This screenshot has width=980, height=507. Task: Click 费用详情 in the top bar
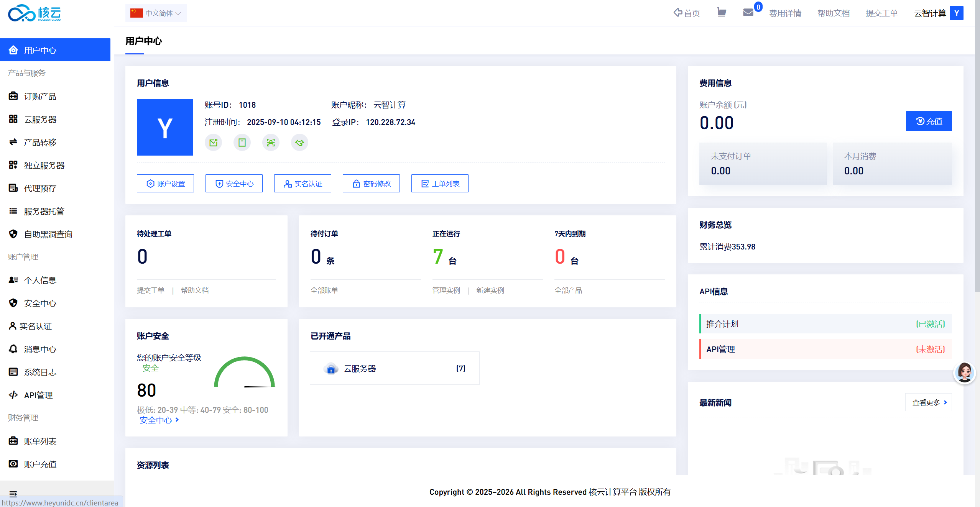[785, 13]
